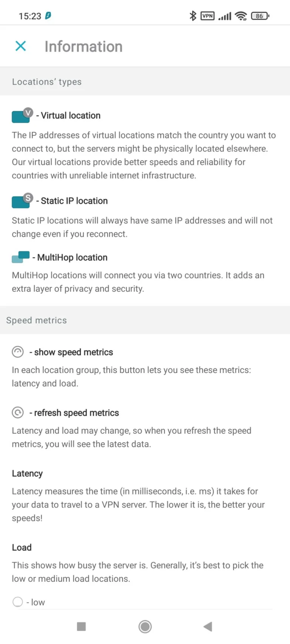Viewport: 290px width, 644px height.
Task: Select the Latency heading
Action: click(27, 473)
